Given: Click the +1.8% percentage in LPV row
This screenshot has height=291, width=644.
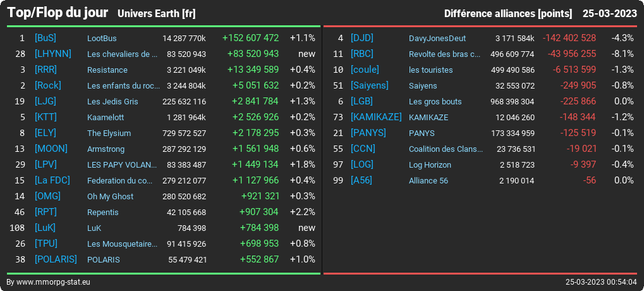Looking at the screenshot, I should [x=303, y=165].
